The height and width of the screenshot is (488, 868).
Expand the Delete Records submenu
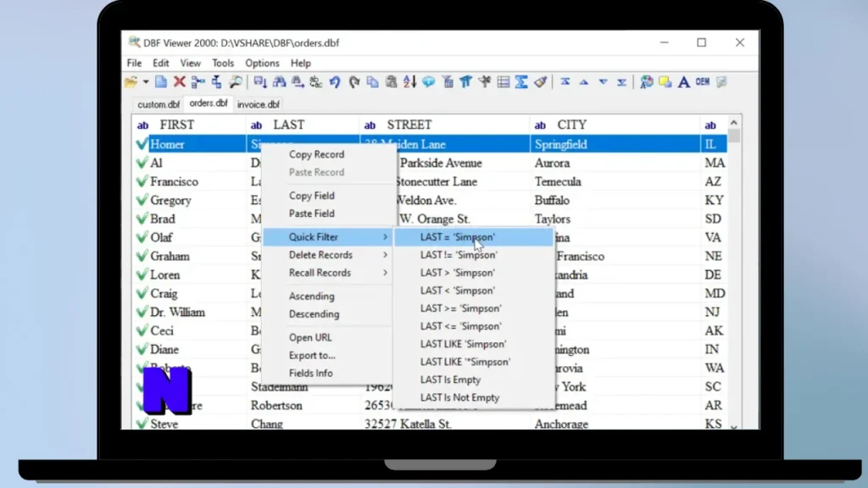pyautogui.click(x=328, y=255)
